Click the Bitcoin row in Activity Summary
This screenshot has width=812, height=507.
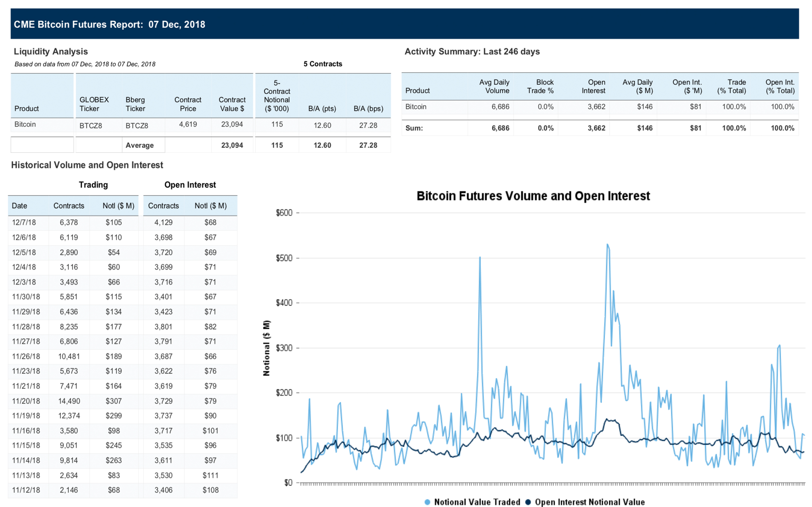pyautogui.click(x=416, y=107)
